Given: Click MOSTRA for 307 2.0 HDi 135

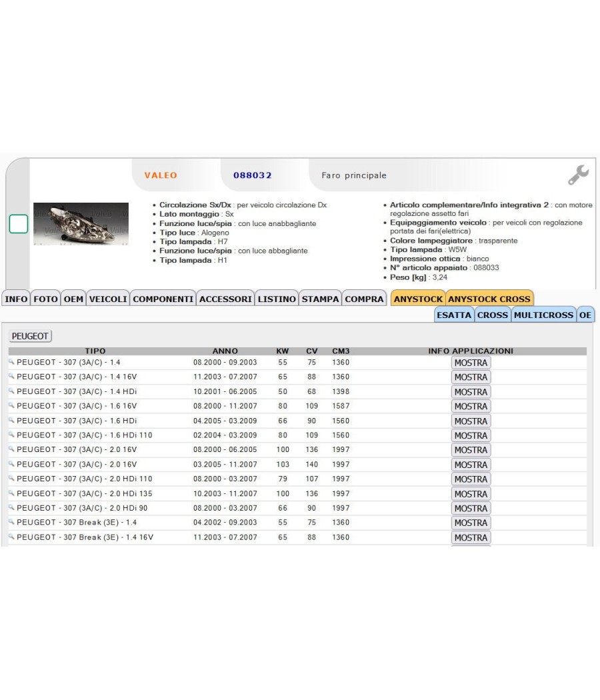Looking at the screenshot, I should [471, 494].
